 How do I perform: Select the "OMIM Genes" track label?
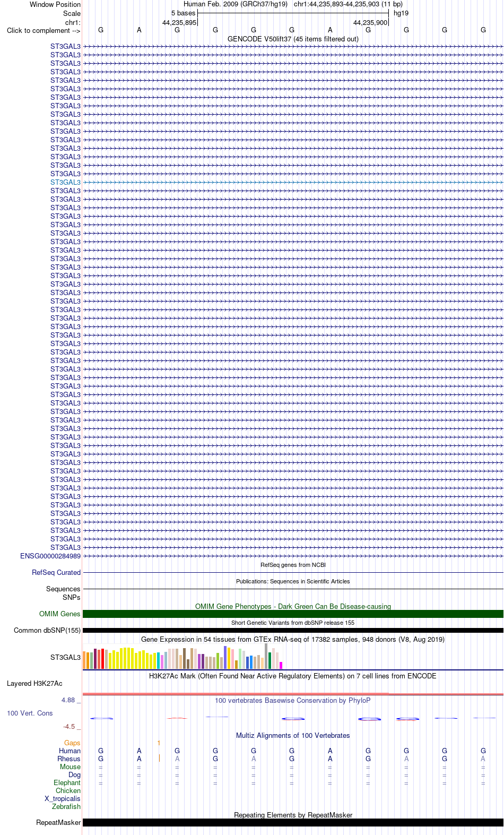click(x=60, y=614)
